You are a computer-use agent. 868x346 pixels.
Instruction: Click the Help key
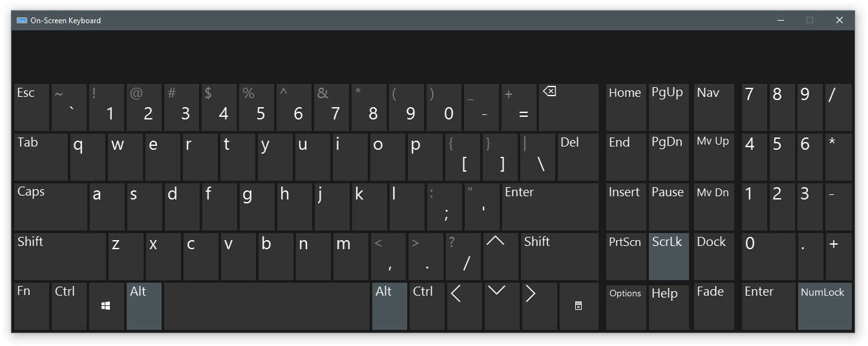click(668, 306)
